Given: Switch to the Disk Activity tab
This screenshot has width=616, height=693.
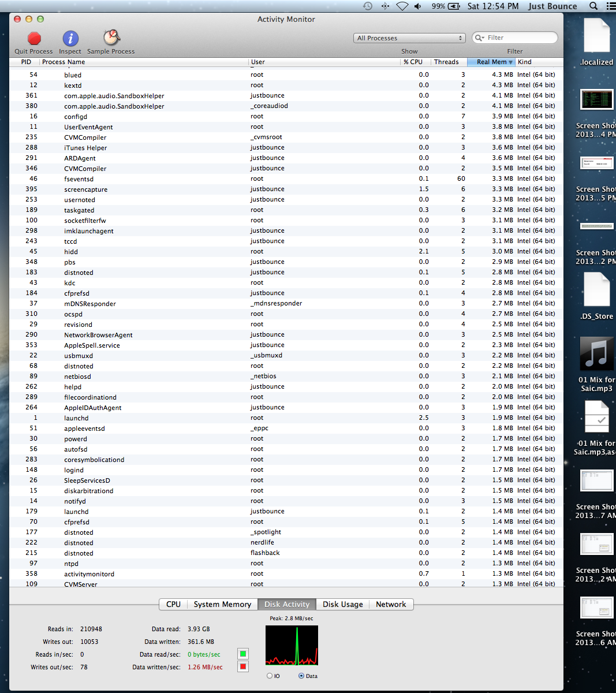Looking at the screenshot, I should 287,604.
